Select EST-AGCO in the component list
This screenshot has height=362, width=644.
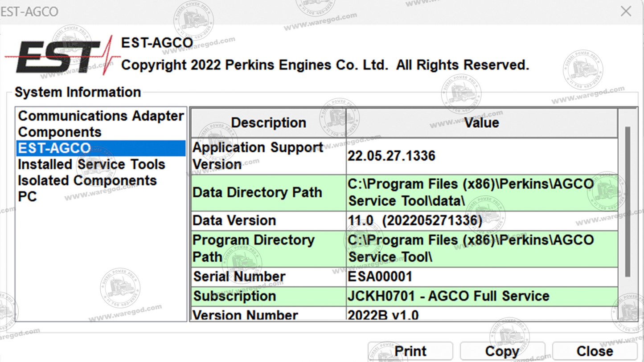point(53,148)
